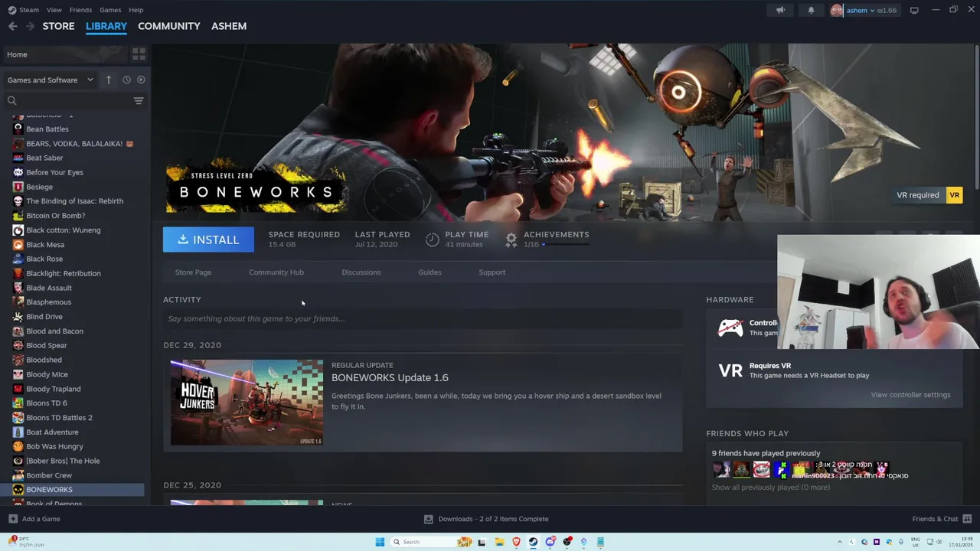Click the Blasphemous game icon
The height and width of the screenshot is (551, 980).
tap(18, 302)
